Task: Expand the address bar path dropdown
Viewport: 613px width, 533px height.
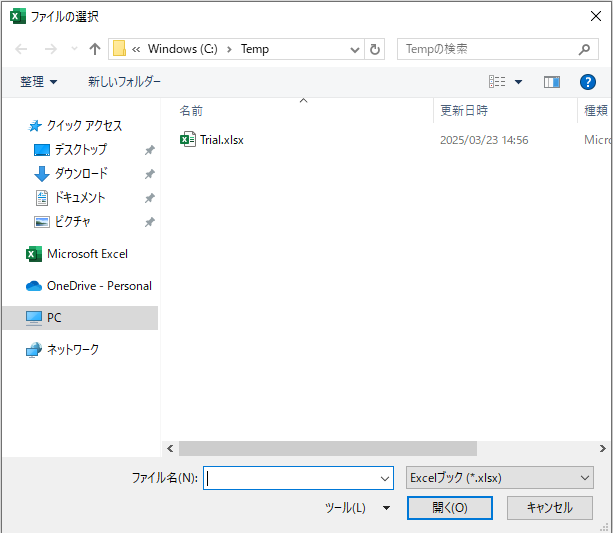Action: (x=355, y=49)
